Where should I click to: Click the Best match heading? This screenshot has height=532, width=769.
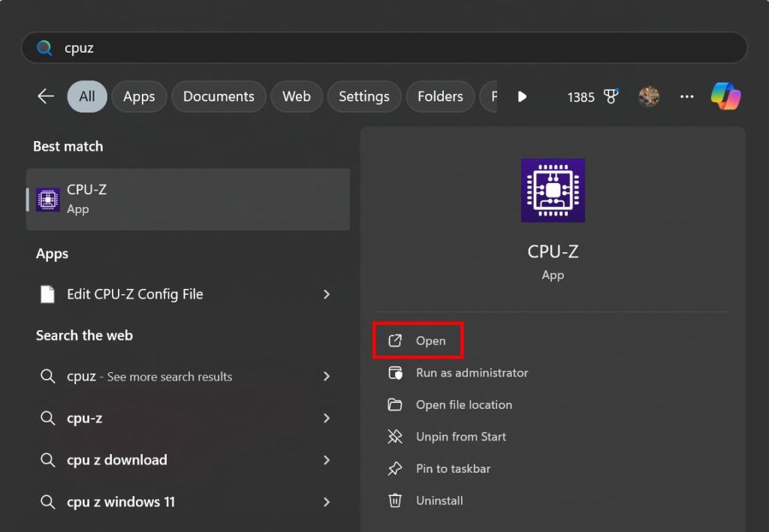(68, 146)
